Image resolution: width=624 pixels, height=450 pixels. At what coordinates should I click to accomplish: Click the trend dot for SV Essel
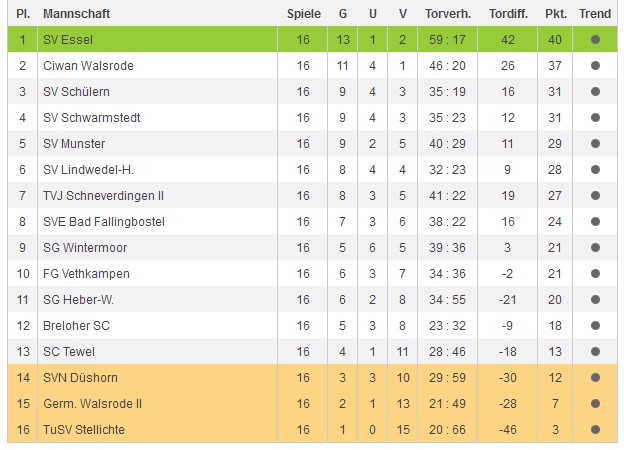[x=595, y=40]
